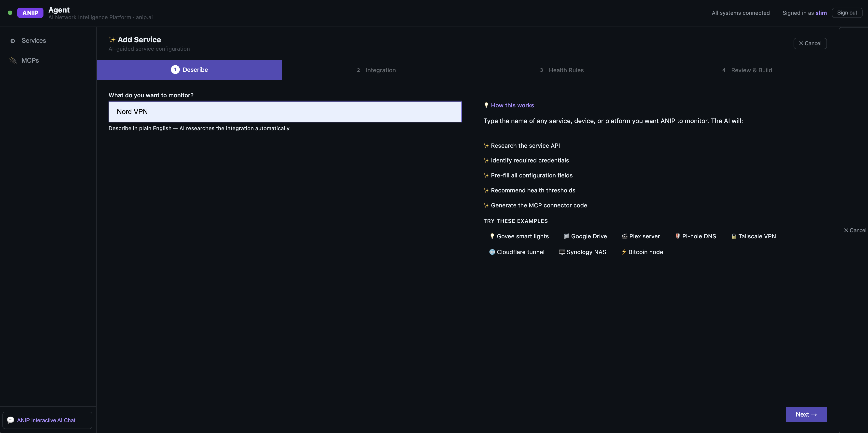The width and height of the screenshot is (868, 433).
Task: Choose the Cloudflare tunnel example
Action: pos(517,252)
